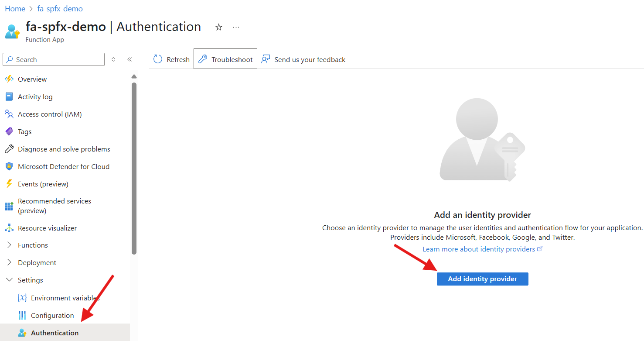Click the Access control people icon
This screenshot has width=644, height=341.
(9, 114)
